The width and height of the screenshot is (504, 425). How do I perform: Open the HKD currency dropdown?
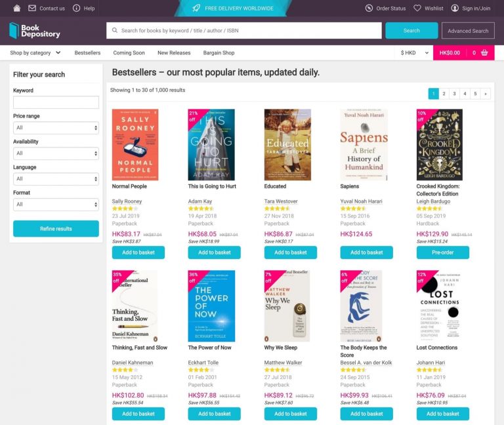(414, 52)
